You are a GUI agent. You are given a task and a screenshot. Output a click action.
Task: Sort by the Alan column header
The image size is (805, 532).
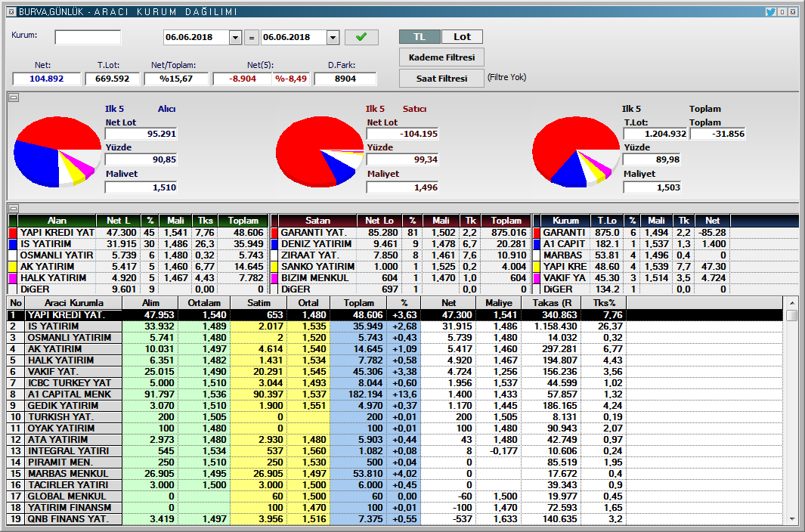click(57, 221)
